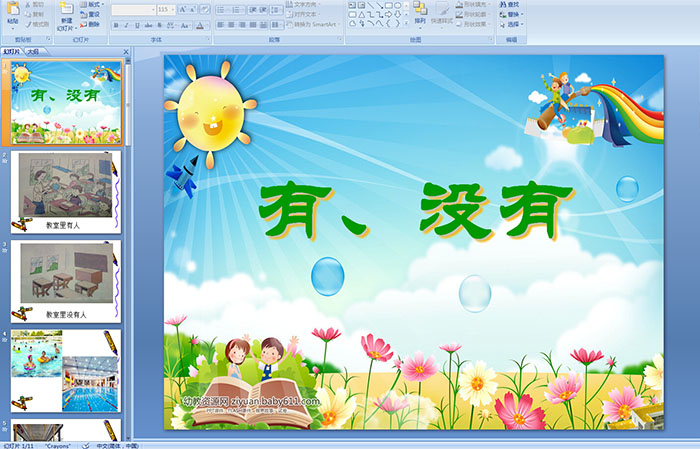Click Text Direction (文字方向) button

[304, 4]
